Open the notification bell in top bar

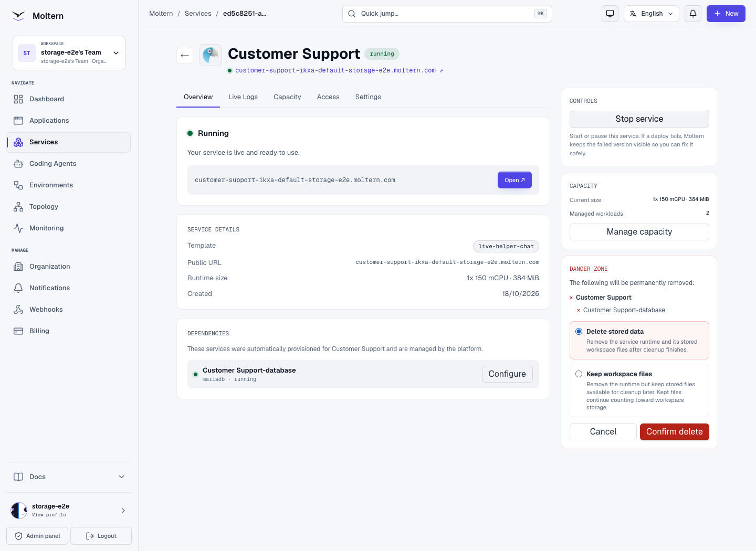[x=693, y=14]
